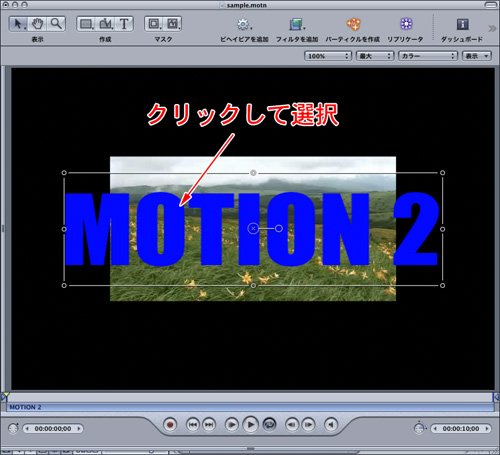Open the Add Behavior gear menu
The height and width of the screenshot is (455, 500).
244,24
